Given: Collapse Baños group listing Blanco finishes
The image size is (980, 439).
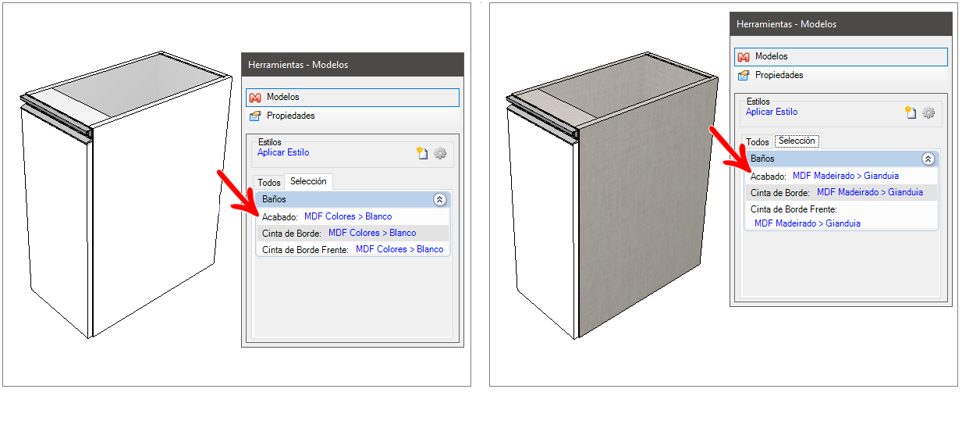Looking at the screenshot, I should pyautogui.click(x=439, y=199).
